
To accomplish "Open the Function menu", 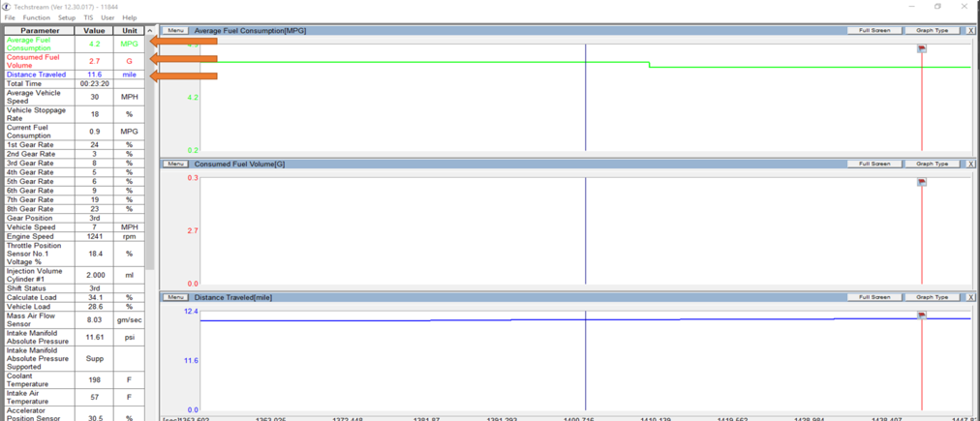I will 36,17.
